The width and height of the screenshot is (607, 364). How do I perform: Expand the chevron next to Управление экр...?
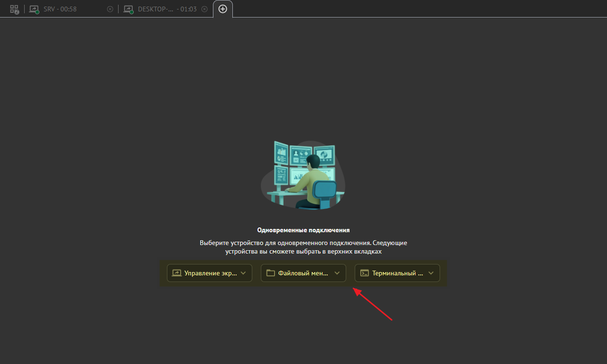pos(243,273)
